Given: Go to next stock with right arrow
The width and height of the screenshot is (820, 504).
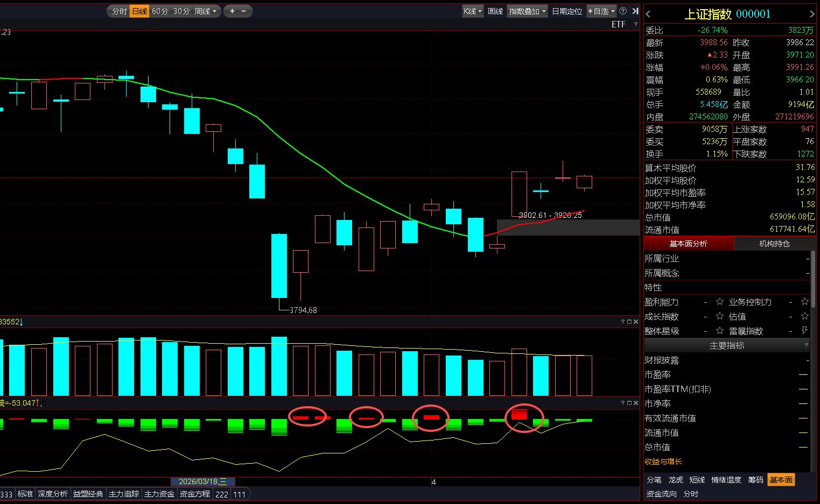Looking at the screenshot, I should pyautogui.click(x=812, y=14).
